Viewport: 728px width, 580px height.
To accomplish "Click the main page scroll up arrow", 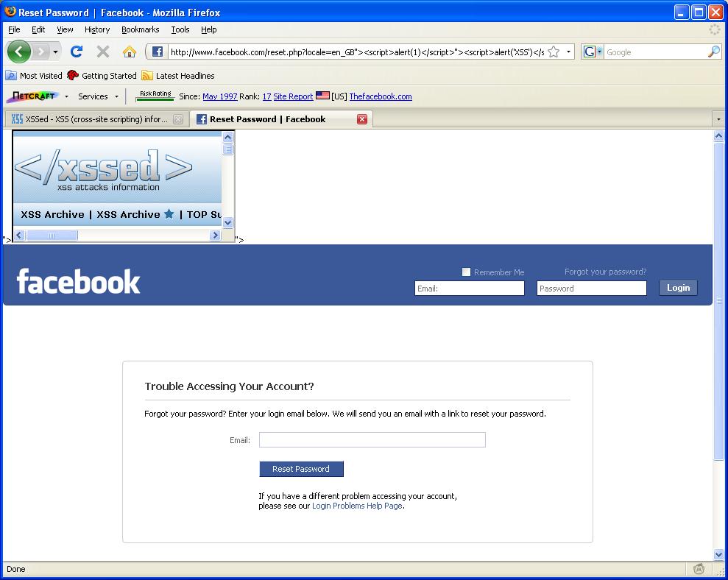I will click(x=718, y=136).
